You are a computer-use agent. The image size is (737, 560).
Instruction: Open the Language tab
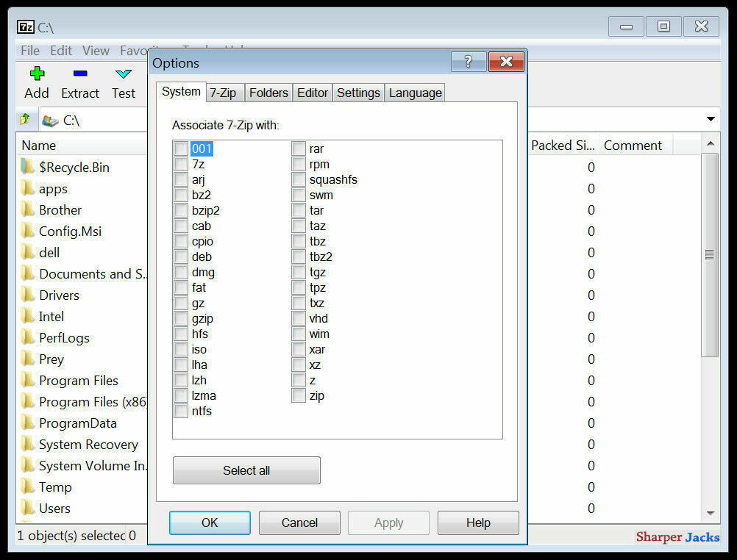(x=415, y=93)
